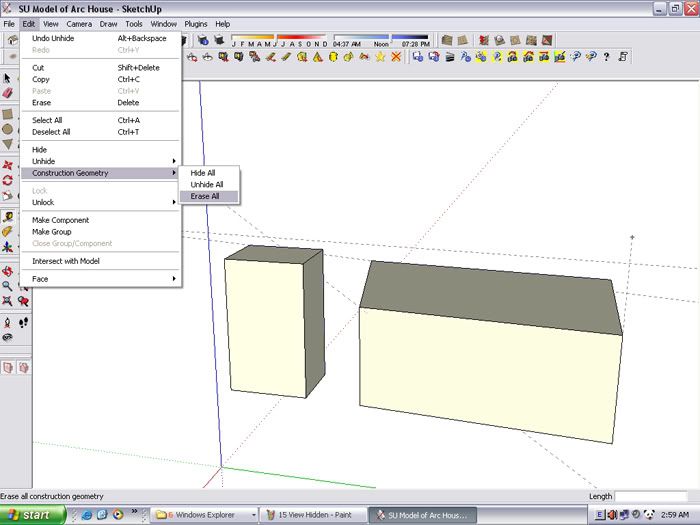The width and height of the screenshot is (700, 525).
Task: Open the Plugins menu
Action: tap(196, 24)
